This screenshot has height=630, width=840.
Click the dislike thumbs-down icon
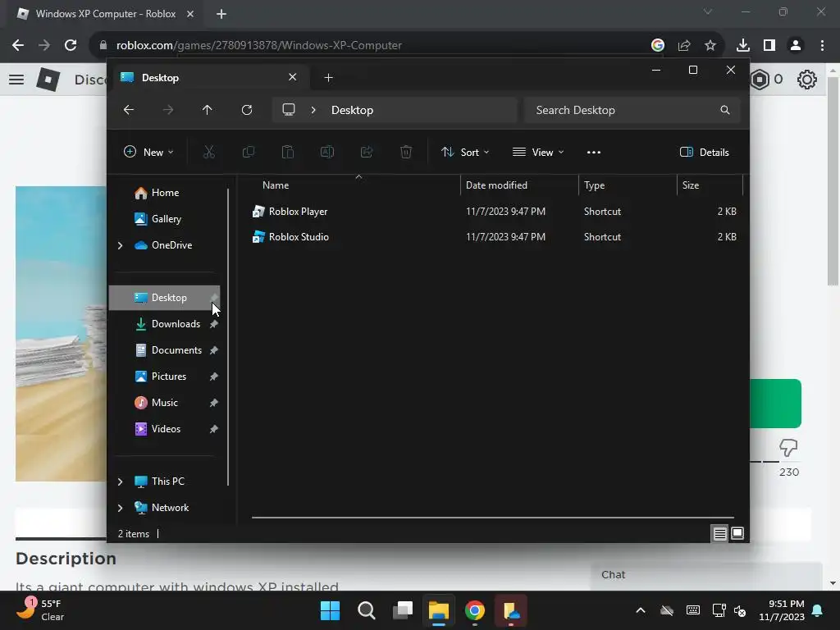pyautogui.click(x=788, y=447)
